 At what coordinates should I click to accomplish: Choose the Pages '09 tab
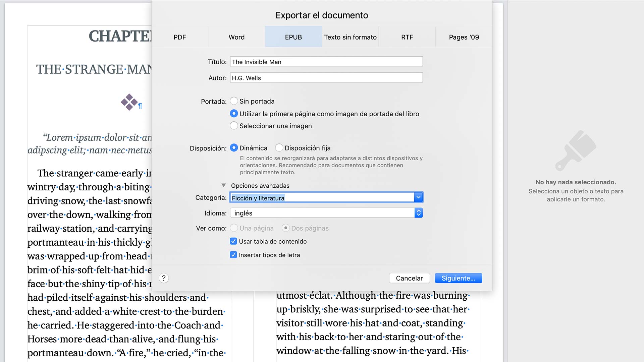(x=464, y=37)
